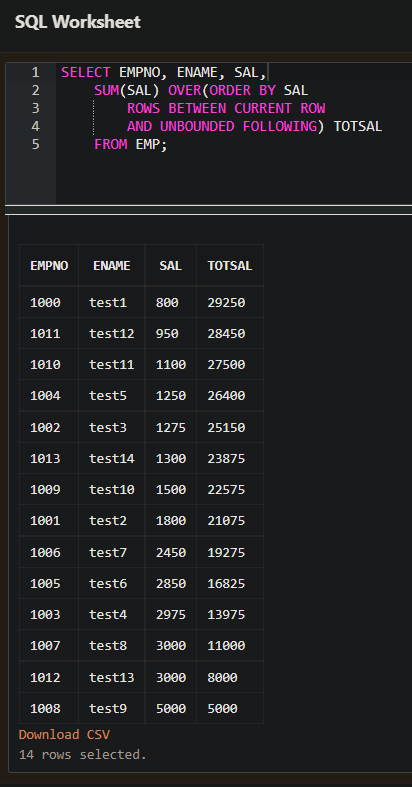Select EMPNO cell 1004
This screenshot has height=787, width=412.
49,396
